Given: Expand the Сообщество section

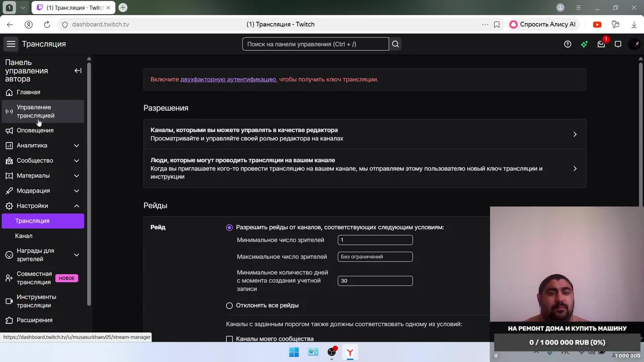Looking at the screenshot, I should [76, 160].
